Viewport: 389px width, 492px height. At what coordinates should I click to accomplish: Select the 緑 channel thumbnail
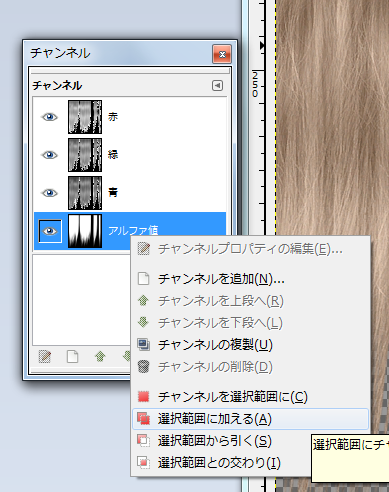(x=85, y=155)
